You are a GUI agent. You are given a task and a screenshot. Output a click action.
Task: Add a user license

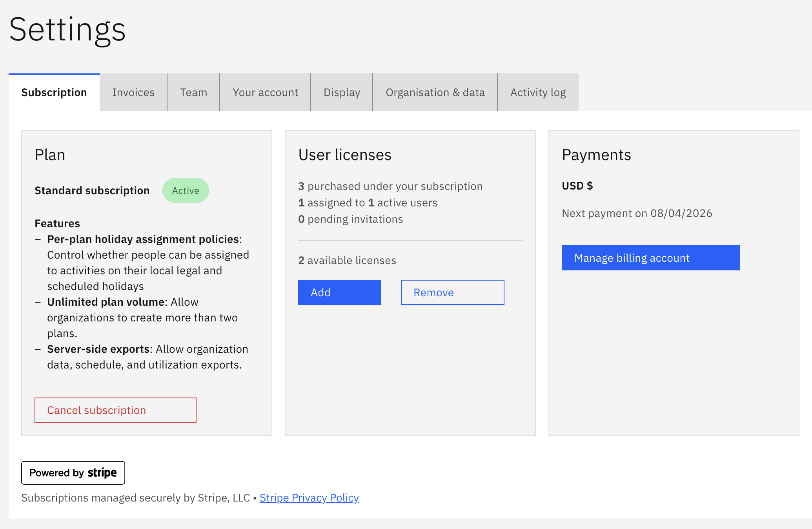tap(339, 292)
